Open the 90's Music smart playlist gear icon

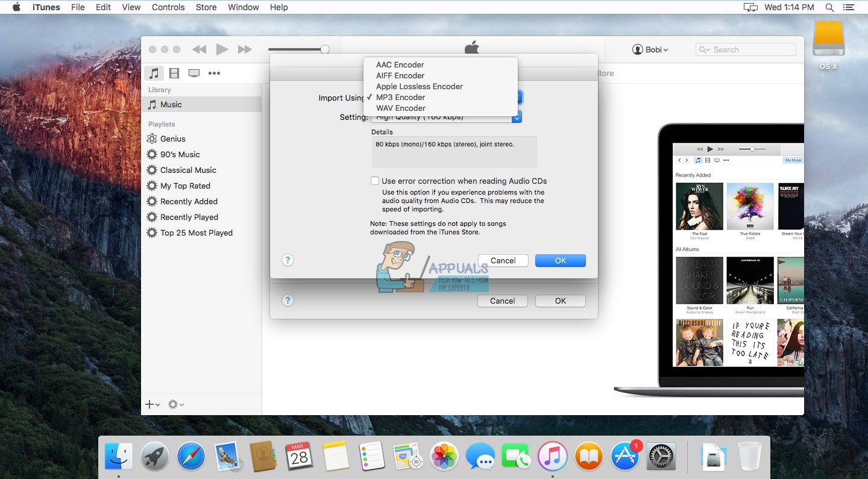(151, 154)
